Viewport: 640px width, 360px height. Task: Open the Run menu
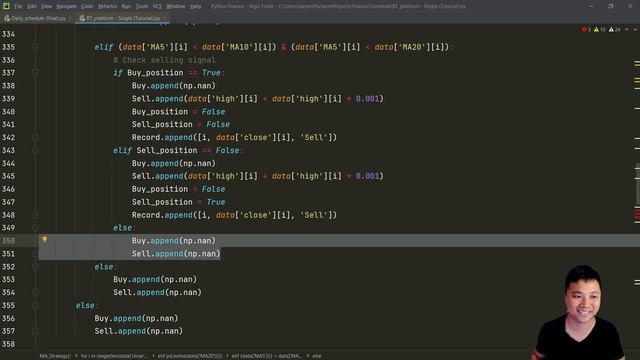coord(126,6)
